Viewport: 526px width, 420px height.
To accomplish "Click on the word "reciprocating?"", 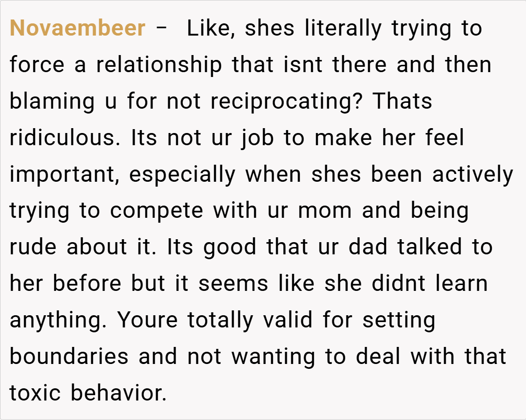I will [x=288, y=101].
